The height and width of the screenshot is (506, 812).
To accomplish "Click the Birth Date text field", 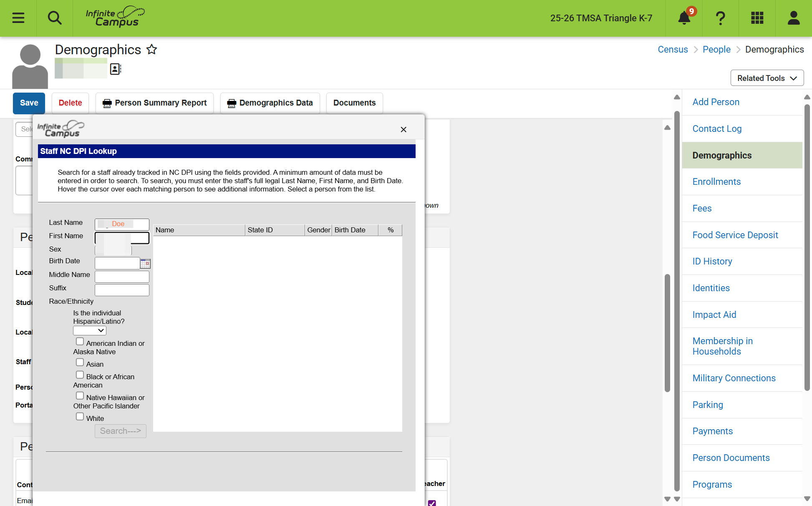I will [x=117, y=263].
